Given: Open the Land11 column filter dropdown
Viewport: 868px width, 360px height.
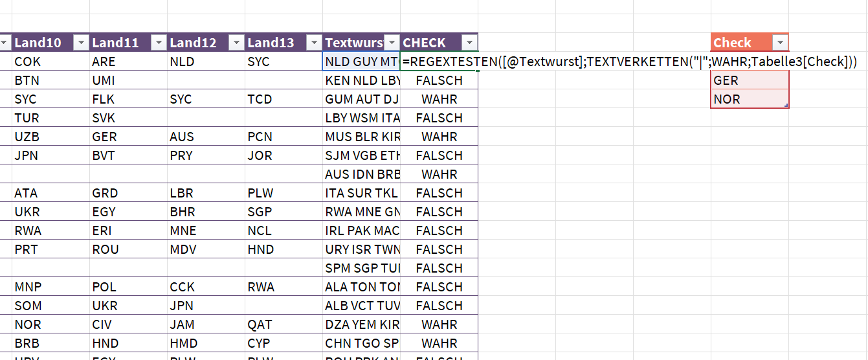Looking at the screenshot, I should click(x=159, y=43).
